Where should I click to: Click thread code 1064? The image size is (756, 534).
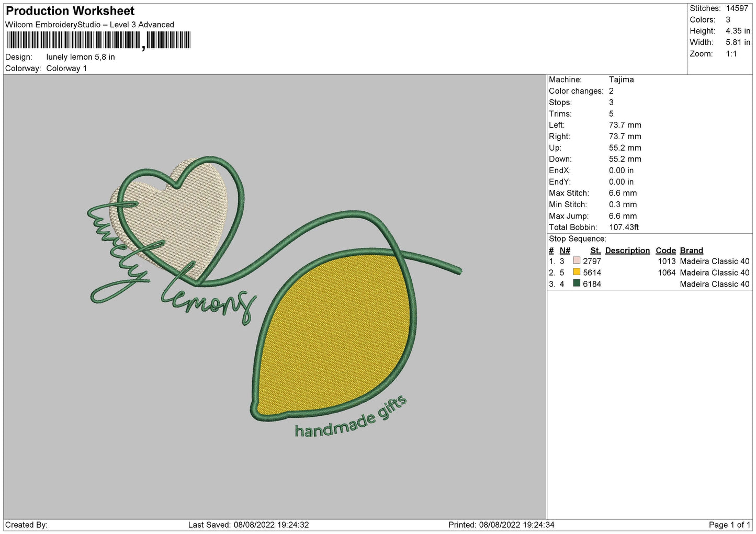tap(667, 273)
